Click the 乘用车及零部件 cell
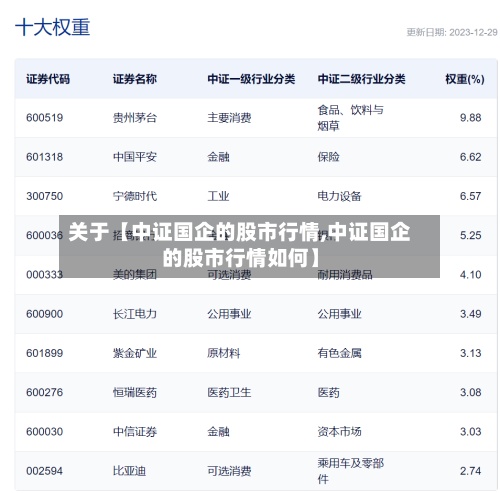This screenshot has width=500, height=493. pos(350,471)
